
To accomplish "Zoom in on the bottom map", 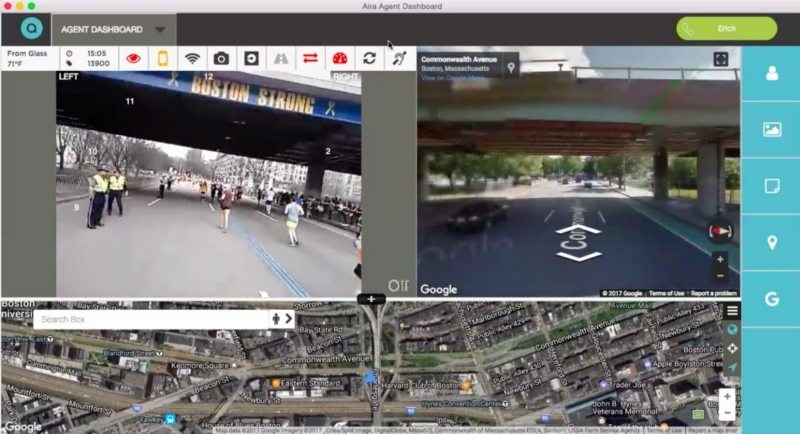I will pos(727,396).
